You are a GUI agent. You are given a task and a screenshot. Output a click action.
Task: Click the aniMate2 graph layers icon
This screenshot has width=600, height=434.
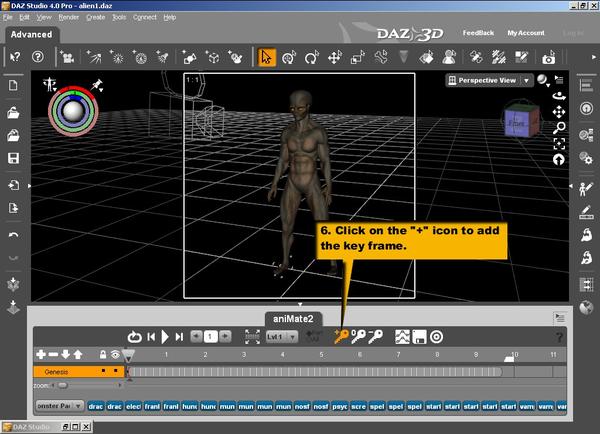tap(402, 337)
